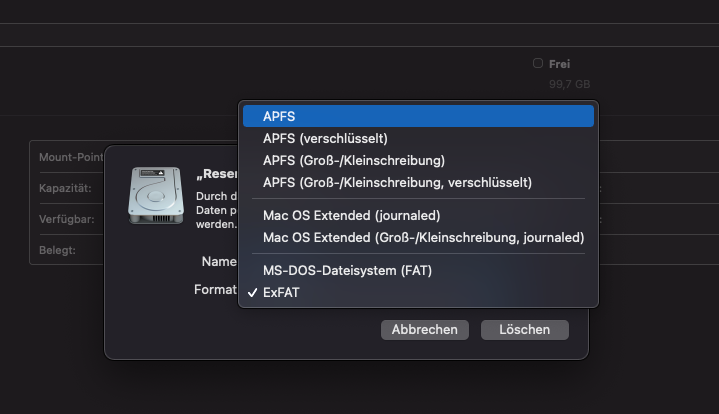Click the Kapazität row label
The height and width of the screenshot is (414, 719).
[x=65, y=188]
